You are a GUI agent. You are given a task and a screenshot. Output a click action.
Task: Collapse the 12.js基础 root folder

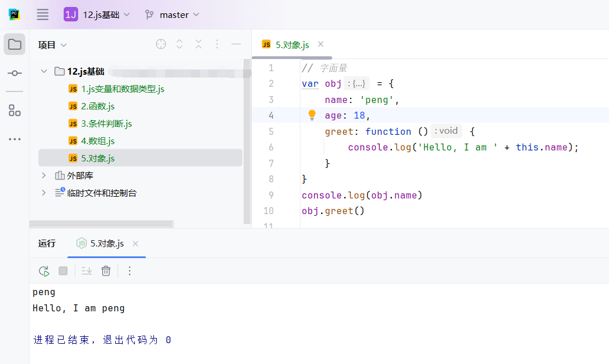pos(44,71)
